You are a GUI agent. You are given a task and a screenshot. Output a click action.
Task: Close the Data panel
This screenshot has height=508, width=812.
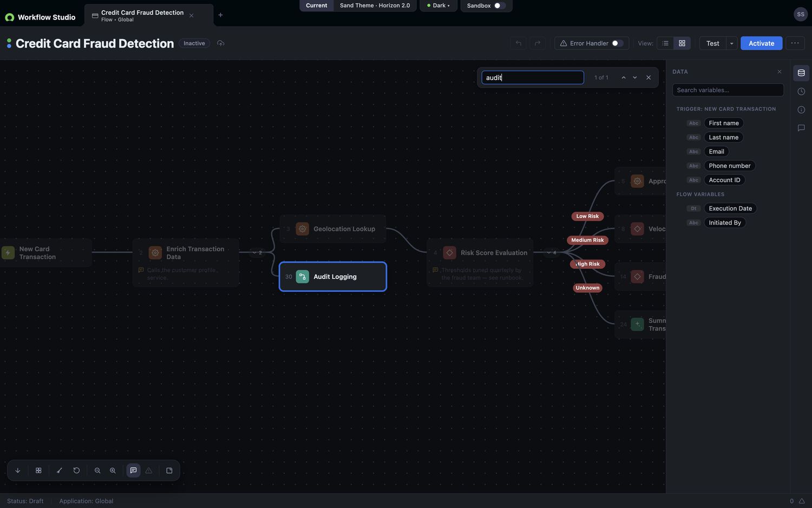pyautogui.click(x=780, y=71)
